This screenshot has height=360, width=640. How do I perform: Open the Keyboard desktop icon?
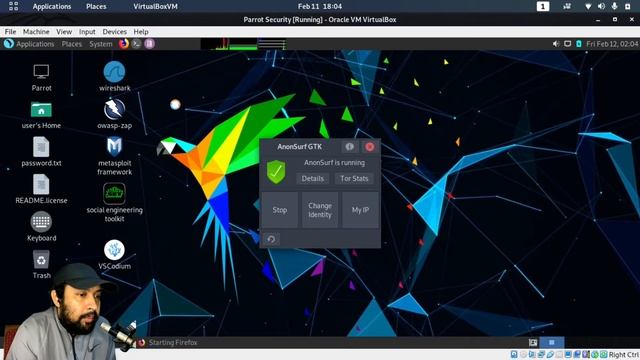tap(41, 222)
